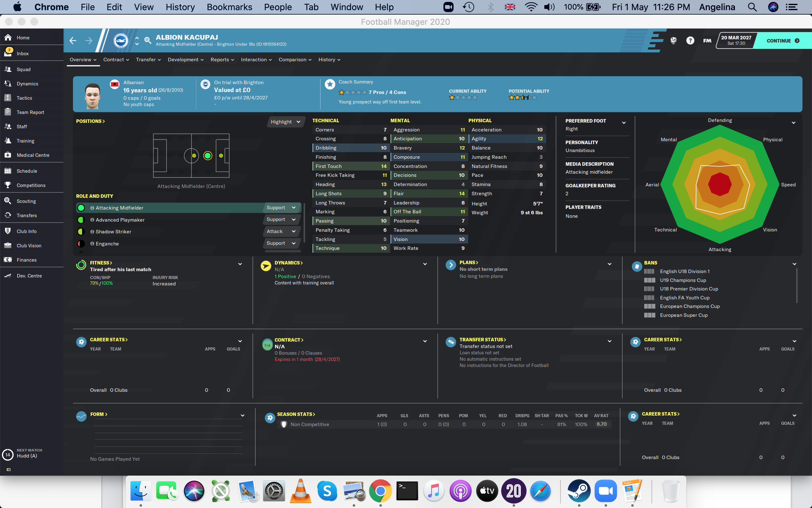Open the Medical Centre

(x=31, y=155)
